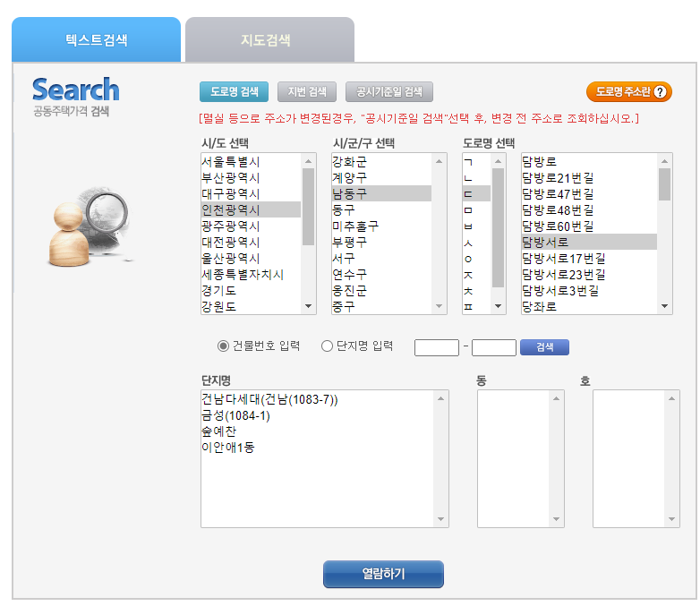Switch to the 지도검색 tab
This screenshot has height=606, width=700.
(269, 39)
